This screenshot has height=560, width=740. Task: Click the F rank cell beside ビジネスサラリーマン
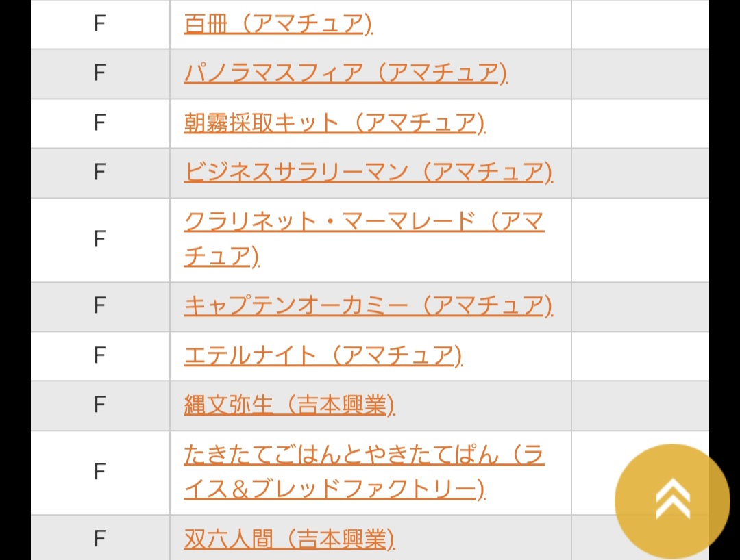pyautogui.click(x=100, y=173)
